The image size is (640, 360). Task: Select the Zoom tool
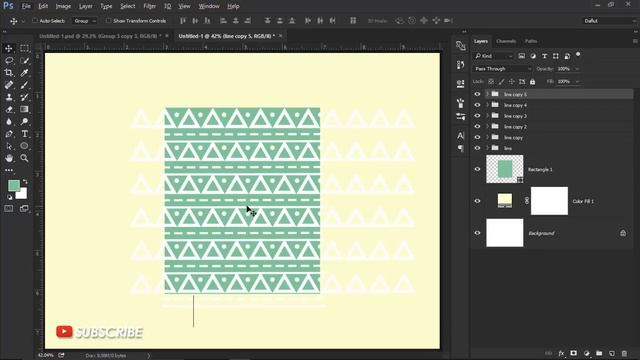[x=24, y=158]
